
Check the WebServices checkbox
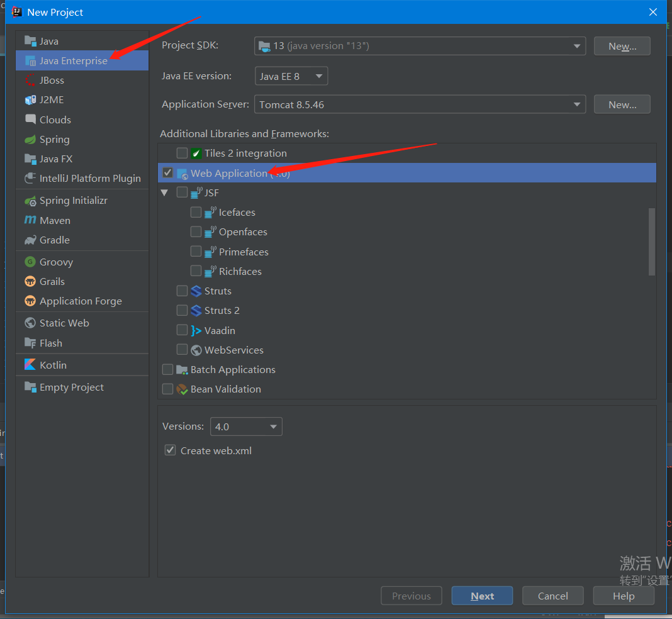[x=182, y=350]
